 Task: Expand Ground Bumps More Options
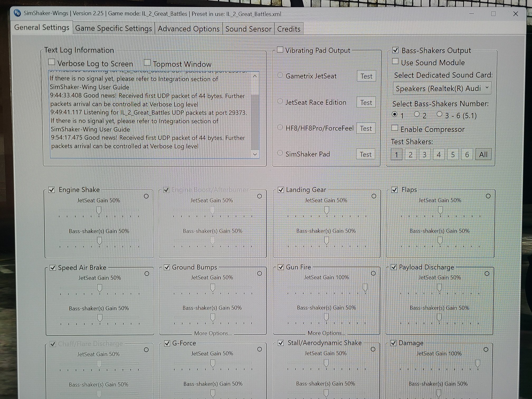[x=213, y=333]
